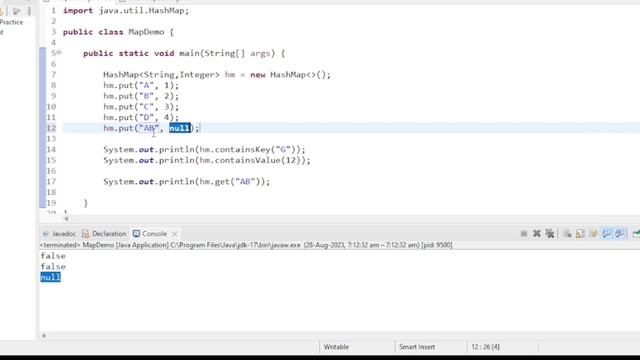The image size is (640, 360).
Task: Click the containsKey("G") statement on line 14
Action: click(204, 149)
